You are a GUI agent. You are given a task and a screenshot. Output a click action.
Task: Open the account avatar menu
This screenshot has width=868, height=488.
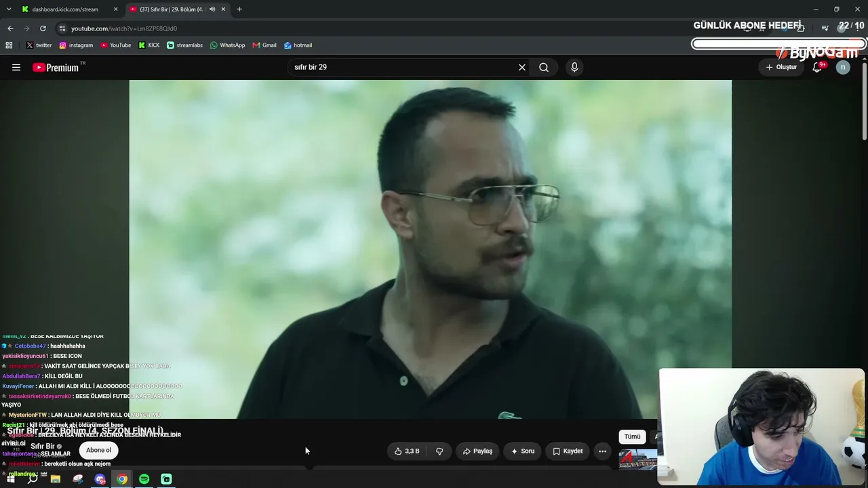(x=843, y=67)
